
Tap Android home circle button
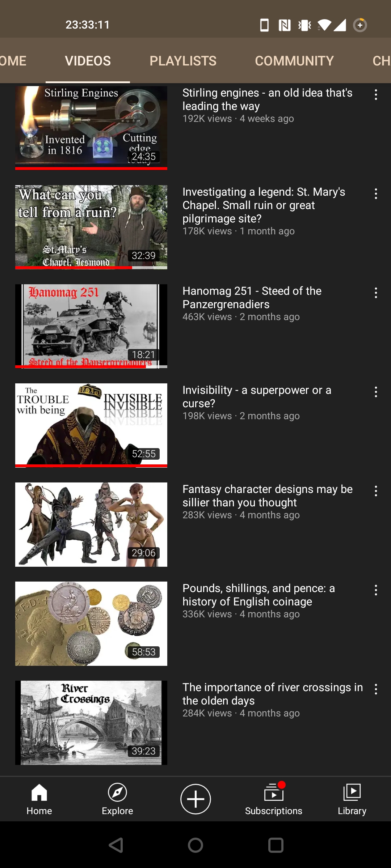pos(195,845)
